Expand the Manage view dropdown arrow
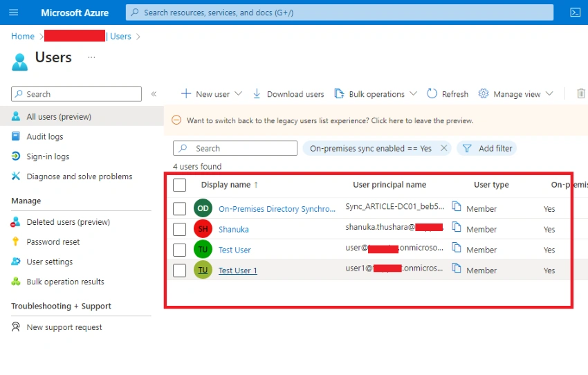Screen dimensions: 588x375 coord(549,94)
